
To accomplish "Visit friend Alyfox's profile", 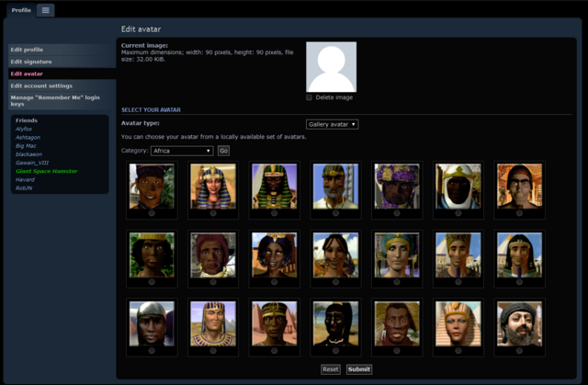I will point(24,129).
